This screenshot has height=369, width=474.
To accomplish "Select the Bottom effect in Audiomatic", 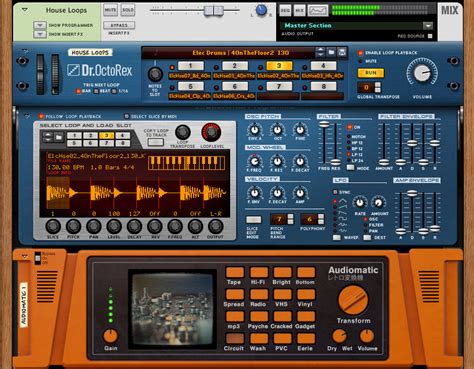I will (x=305, y=272).
